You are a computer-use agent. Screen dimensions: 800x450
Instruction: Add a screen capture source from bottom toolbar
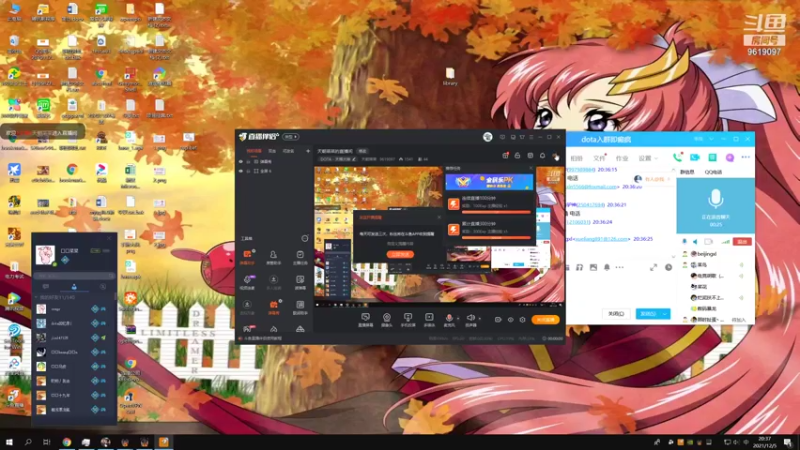point(365,320)
